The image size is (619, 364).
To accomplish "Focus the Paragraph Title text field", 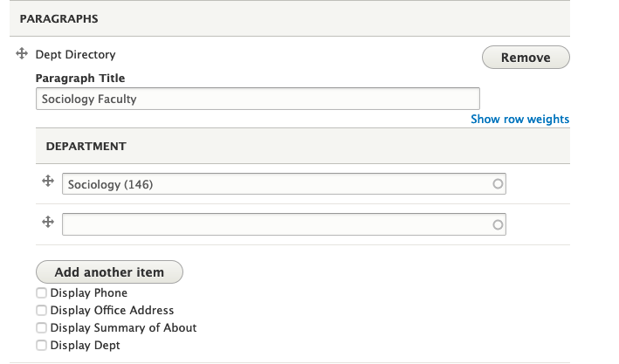I will click(258, 99).
